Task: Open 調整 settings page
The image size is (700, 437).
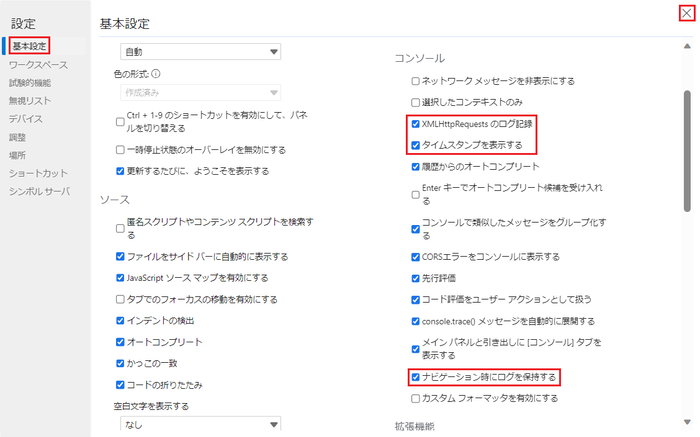Action: click(17, 137)
